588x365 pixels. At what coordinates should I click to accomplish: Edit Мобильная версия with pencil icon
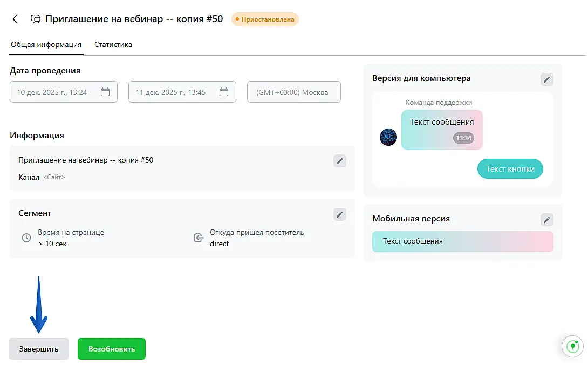[546, 220]
